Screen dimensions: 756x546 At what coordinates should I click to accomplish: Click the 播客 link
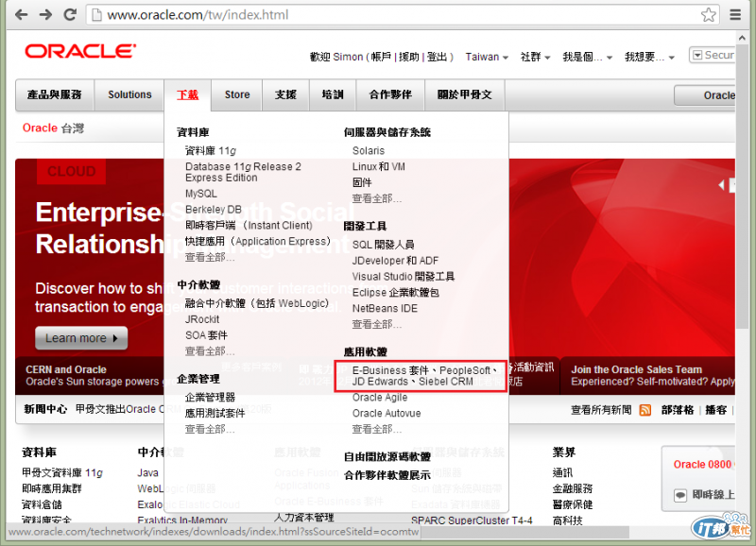click(716, 410)
